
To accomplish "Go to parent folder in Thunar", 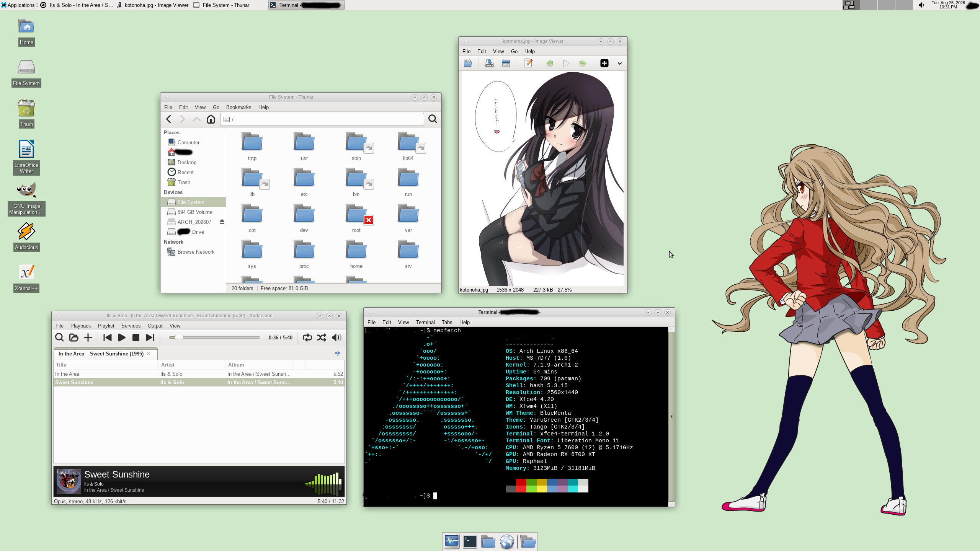I will pos(196,119).
